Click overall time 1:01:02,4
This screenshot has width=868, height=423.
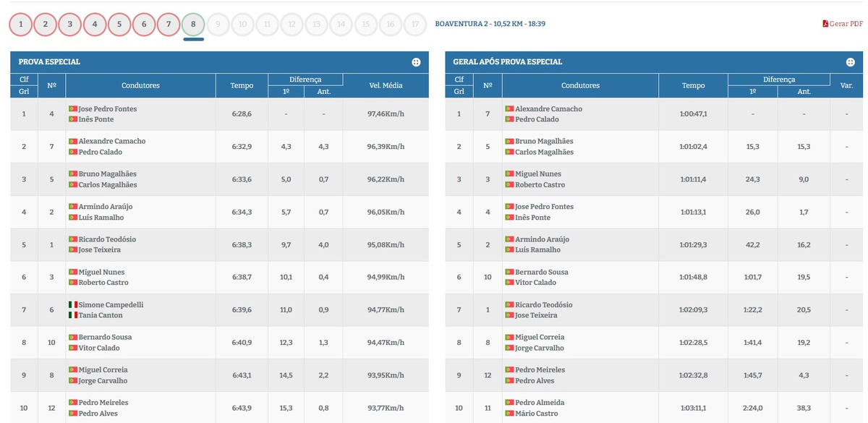(693, 147)
